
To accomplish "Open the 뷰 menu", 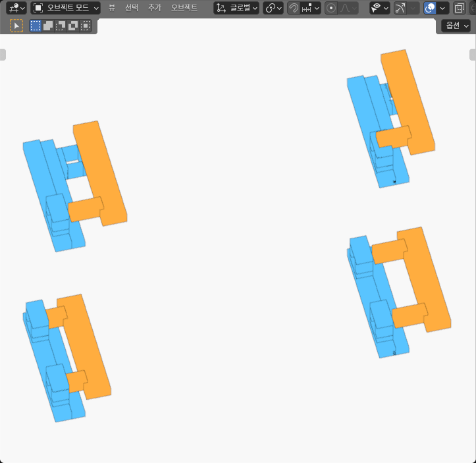I will coord(112,8).
